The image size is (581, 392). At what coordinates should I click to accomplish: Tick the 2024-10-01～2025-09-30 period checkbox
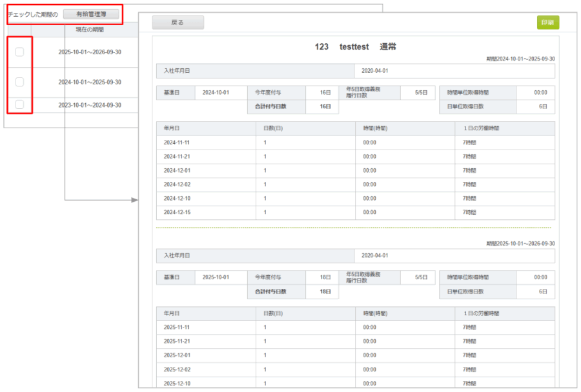pos(19,82)
